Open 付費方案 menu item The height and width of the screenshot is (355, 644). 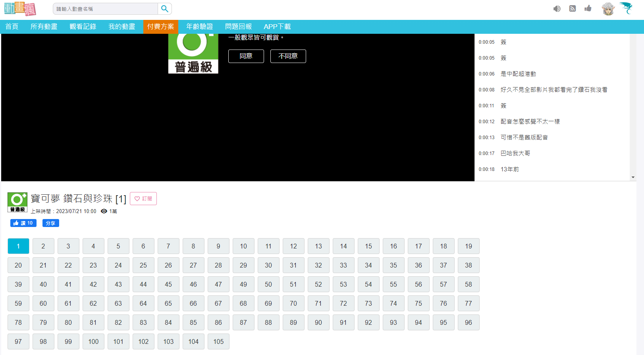161,27
